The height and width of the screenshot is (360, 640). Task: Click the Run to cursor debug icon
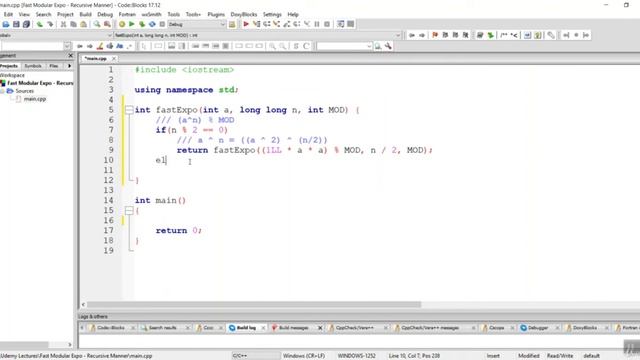(x=256, y=24)
